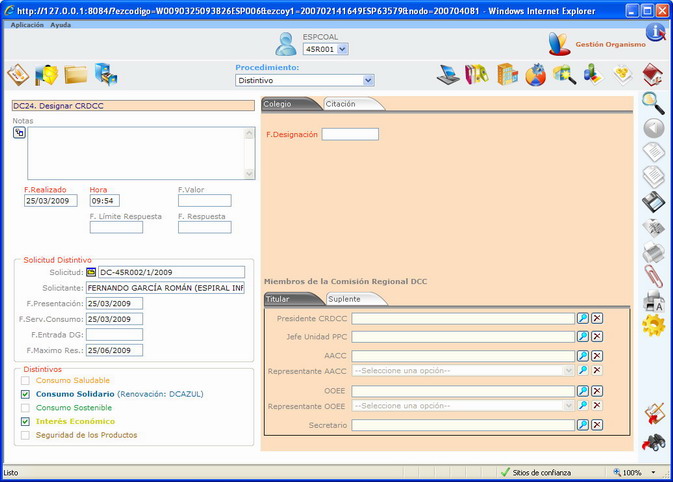Viewport: 673px width, 482px height.
Task: Click the F.Realizado date field
Action: point(51,200)
